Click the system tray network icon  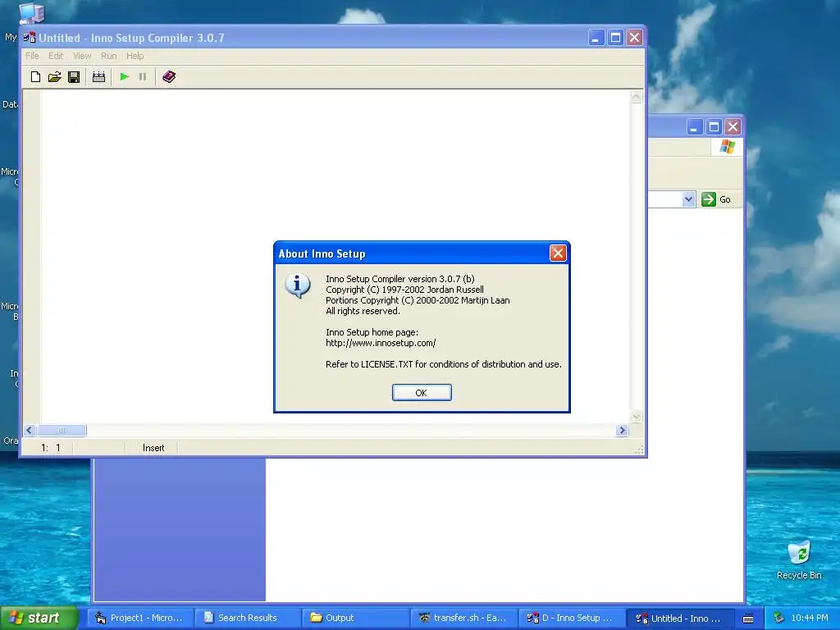tap(779, 618)
